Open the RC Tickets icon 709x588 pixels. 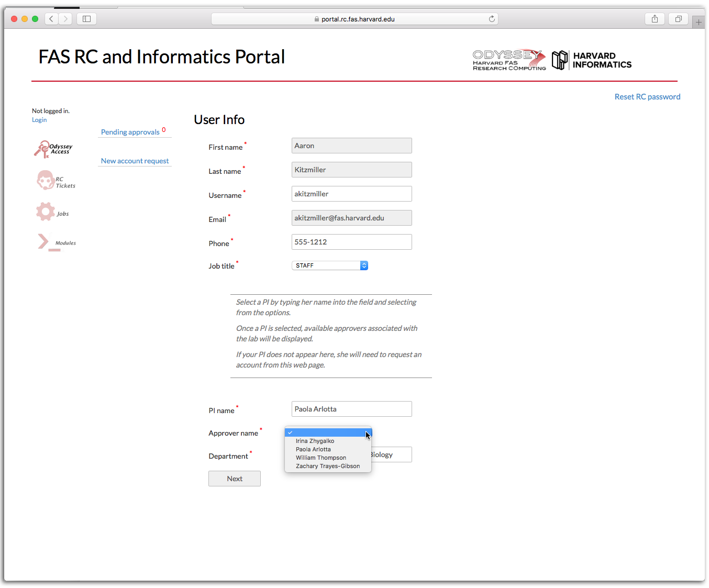[x=46, y=181]
